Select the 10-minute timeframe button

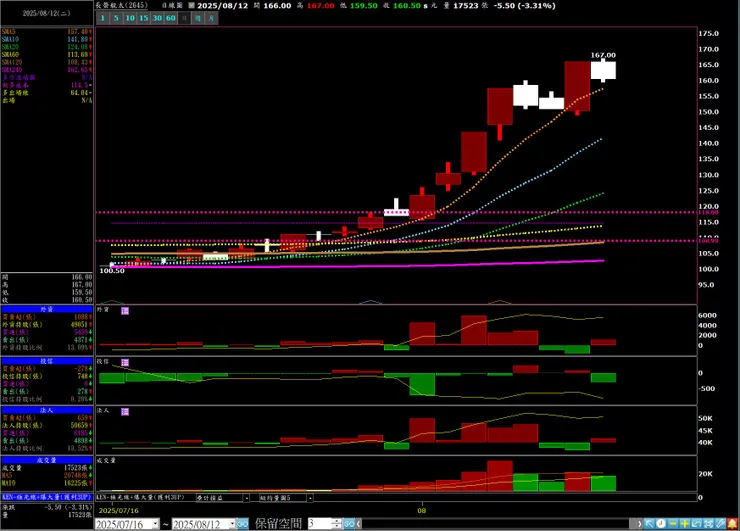tap(130, 18)
